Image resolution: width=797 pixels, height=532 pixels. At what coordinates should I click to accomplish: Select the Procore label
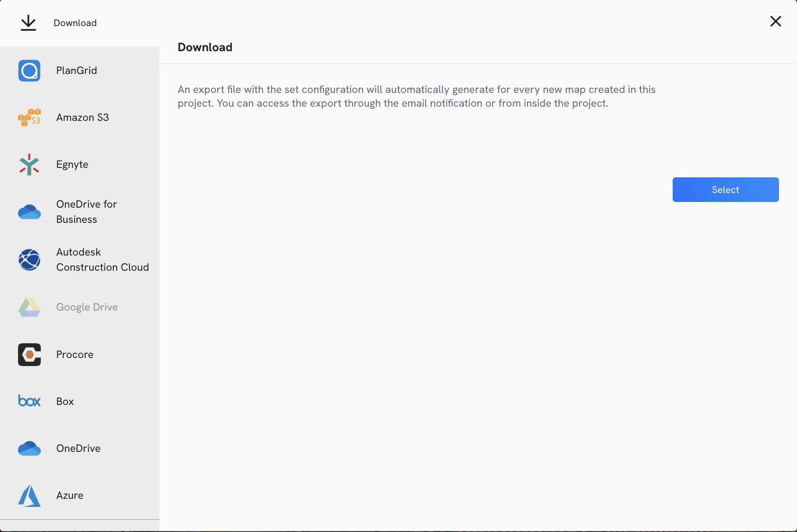(x=74, y=355)
